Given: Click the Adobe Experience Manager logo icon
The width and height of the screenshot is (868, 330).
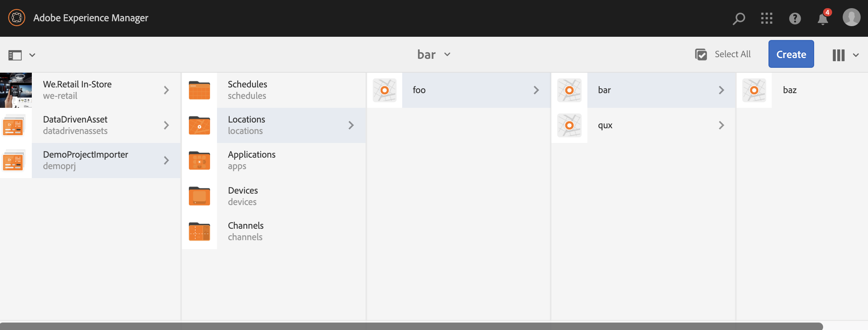Looking at the screenshot, I should (x=17, y=18).
